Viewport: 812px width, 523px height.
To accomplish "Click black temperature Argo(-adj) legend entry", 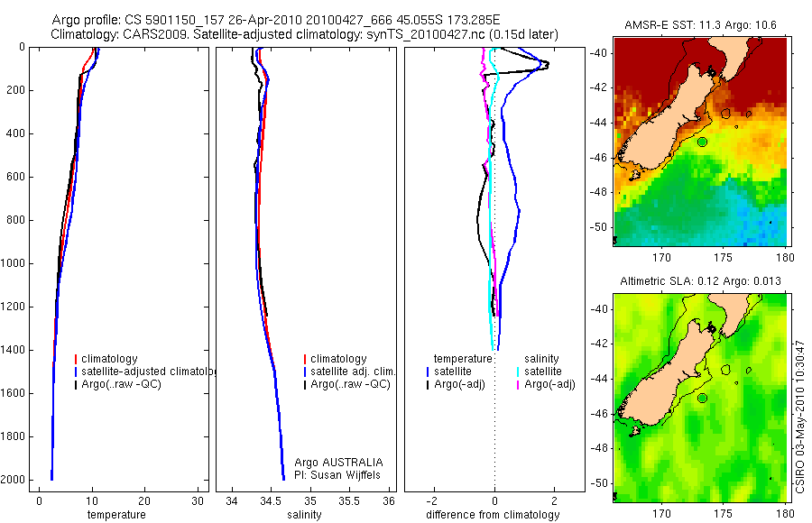I will click(x=456, y=384).
